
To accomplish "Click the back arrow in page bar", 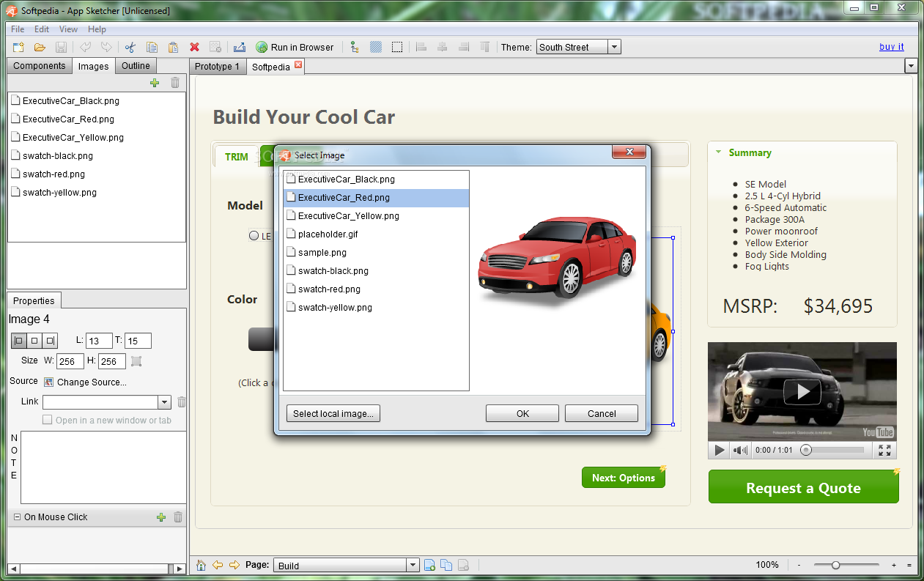I will (218, 565).
